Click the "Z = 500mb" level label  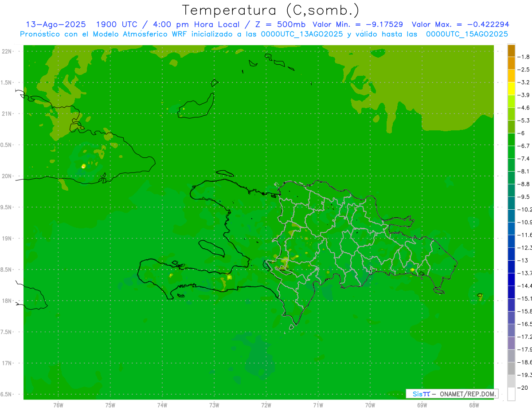[280, 24]
